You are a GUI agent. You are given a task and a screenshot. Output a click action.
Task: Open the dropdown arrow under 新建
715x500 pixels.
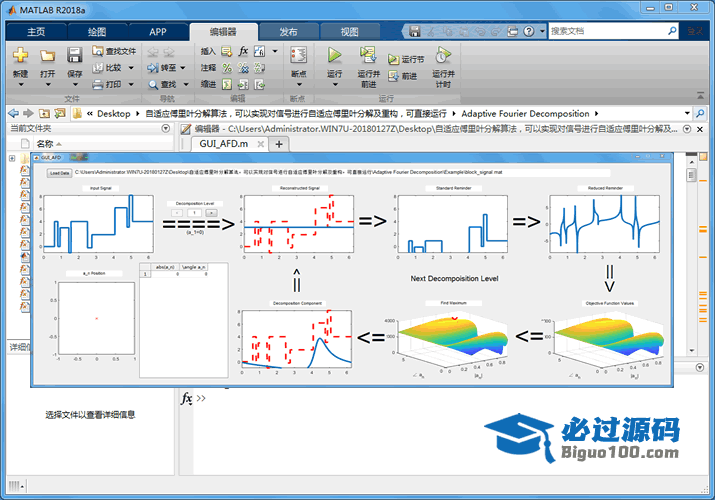pyautogui.click(x=20, y=85)
